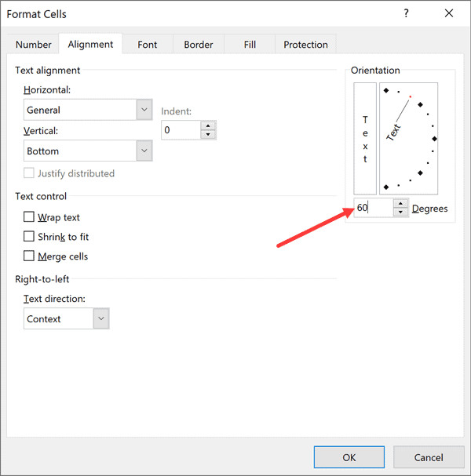Click the Help question mark icon
The width and height of the screenshot is (471, 476).
click(x=406, y=13)
